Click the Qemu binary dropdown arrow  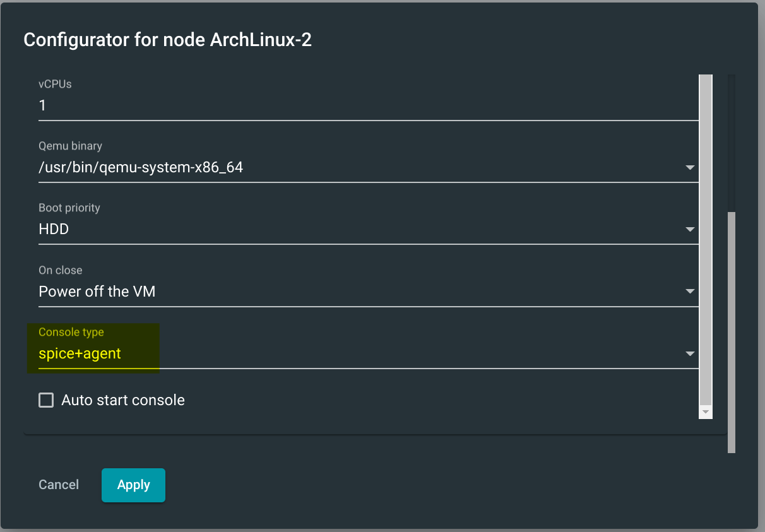[x=690, y=167]
